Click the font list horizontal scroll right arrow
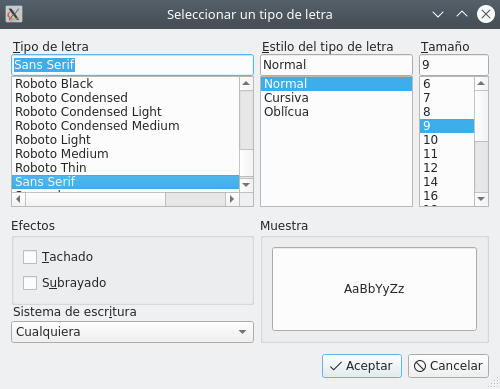 [232, 199]
